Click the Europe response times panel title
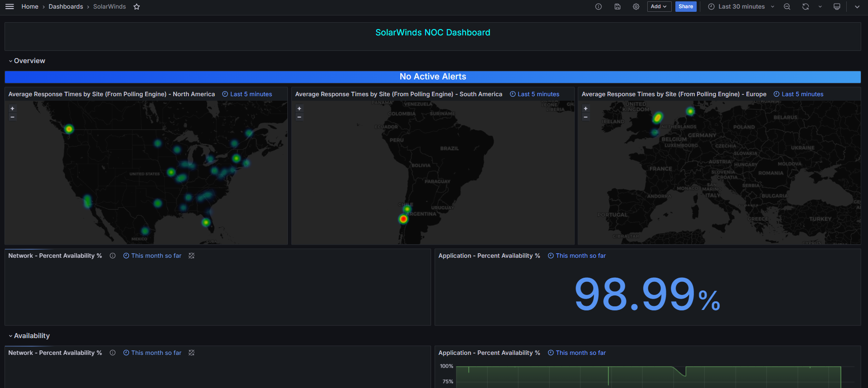 [x=674, y=94]
